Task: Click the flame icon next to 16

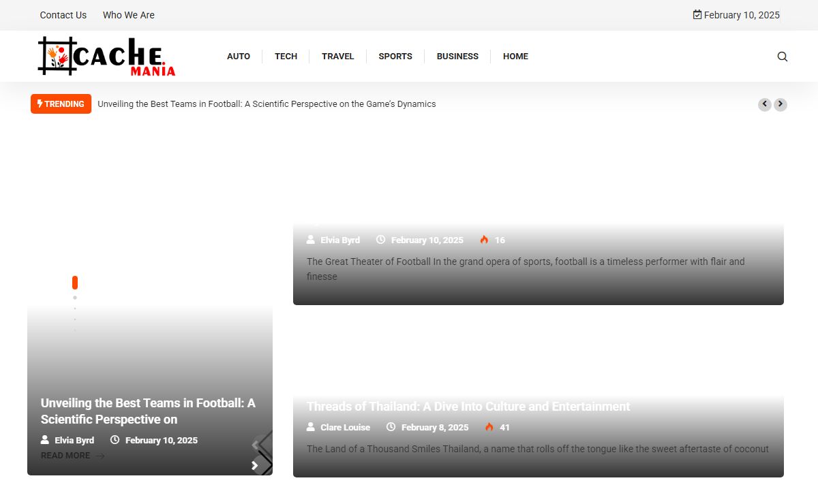Action: tap(484, 240)
